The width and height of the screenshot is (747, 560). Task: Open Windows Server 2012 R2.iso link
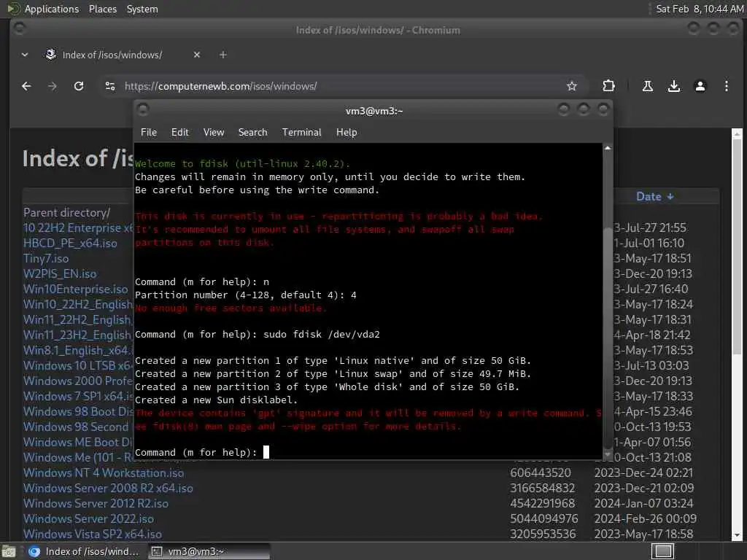(96, 503)
